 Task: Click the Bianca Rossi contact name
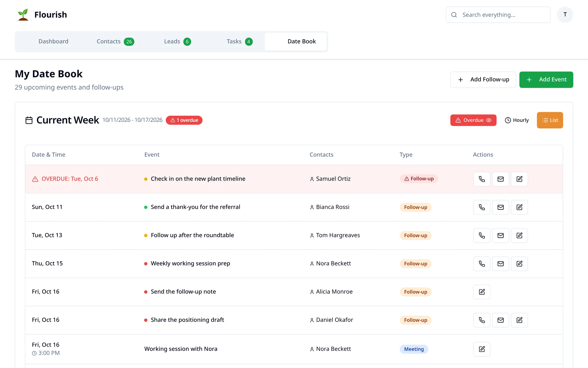[333, 207]
